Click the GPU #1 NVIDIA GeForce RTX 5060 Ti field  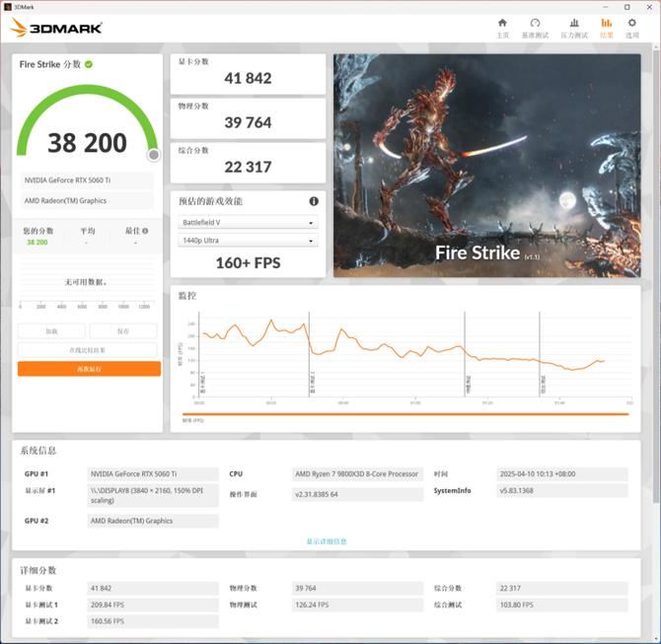(153, 474)
